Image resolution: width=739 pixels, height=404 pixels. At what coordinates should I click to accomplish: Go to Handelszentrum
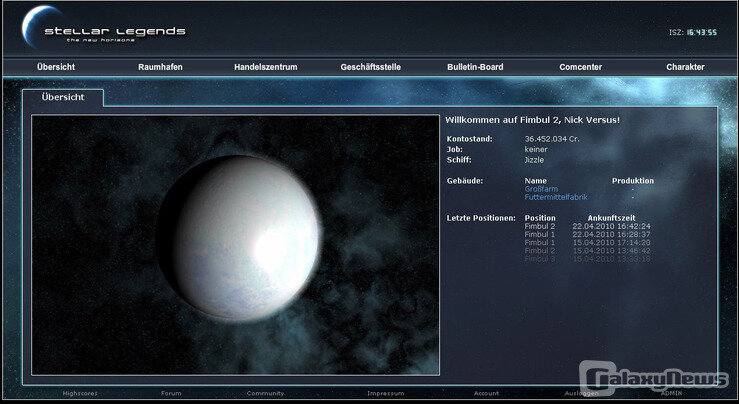(x=266, y=67)
